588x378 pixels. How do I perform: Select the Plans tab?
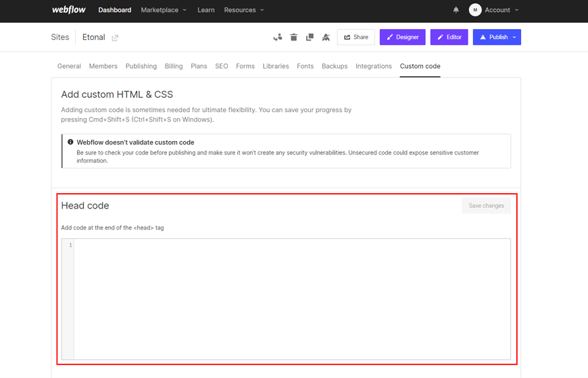(199, 66)
